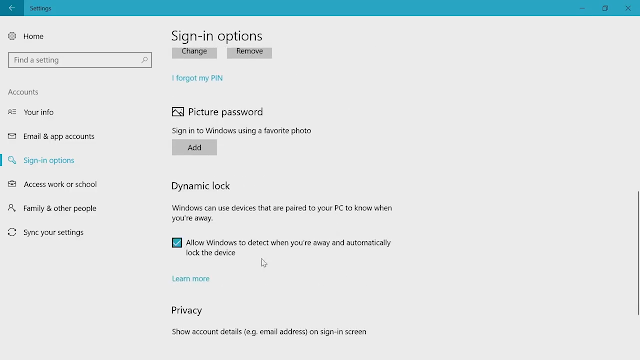Click the vertical scrollbar thumb

[638, 253]
